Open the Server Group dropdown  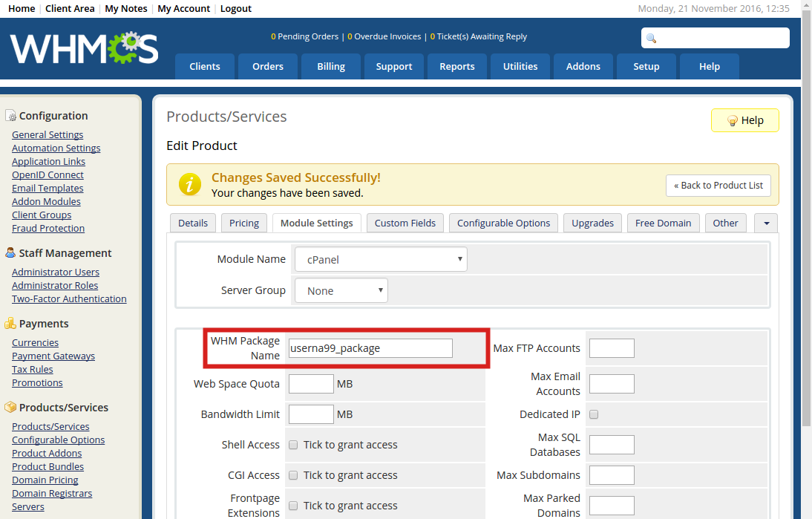click(x=341, y=291)
